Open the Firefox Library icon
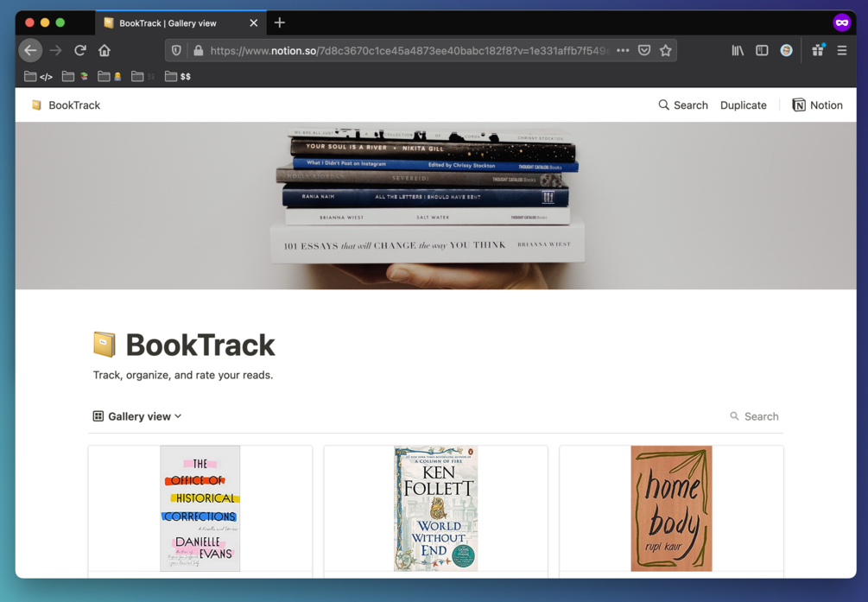 click(737, 50)
